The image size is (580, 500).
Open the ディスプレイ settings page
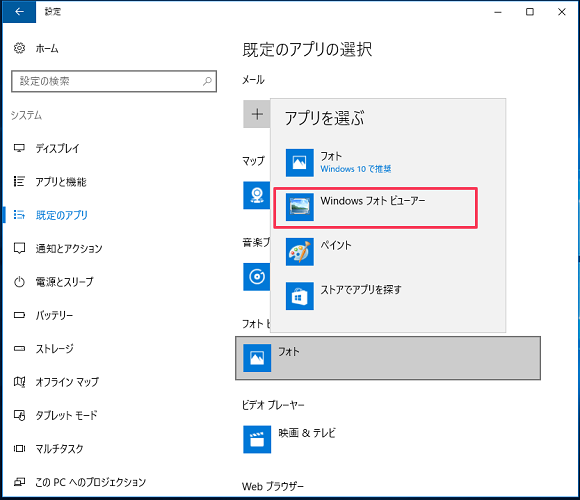(x=57, y=148)
